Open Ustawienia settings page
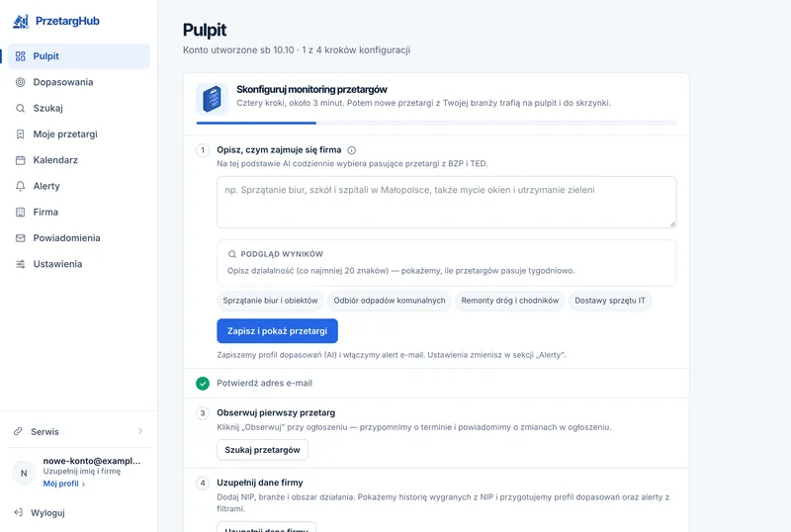Screen dimensions: 791x532 pyautogui.click(x=79, y=264)
